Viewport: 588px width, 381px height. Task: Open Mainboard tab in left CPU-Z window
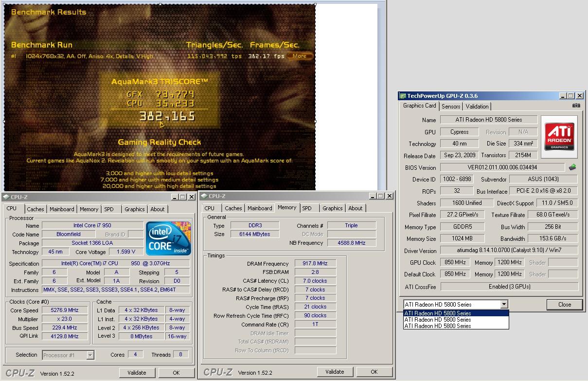[62, 209]
